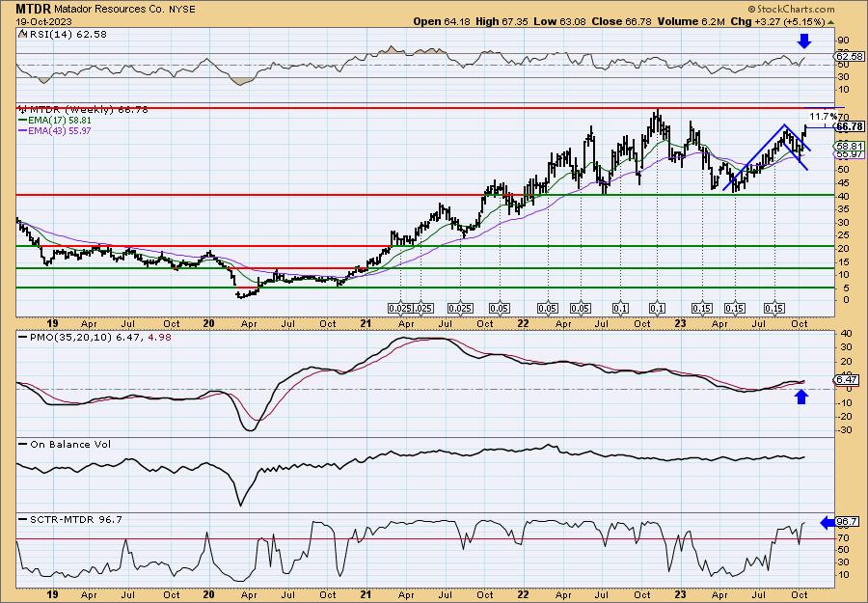Click the 'On Balance Vol' panel label
The image size is (868, 603).
(69, 444)
